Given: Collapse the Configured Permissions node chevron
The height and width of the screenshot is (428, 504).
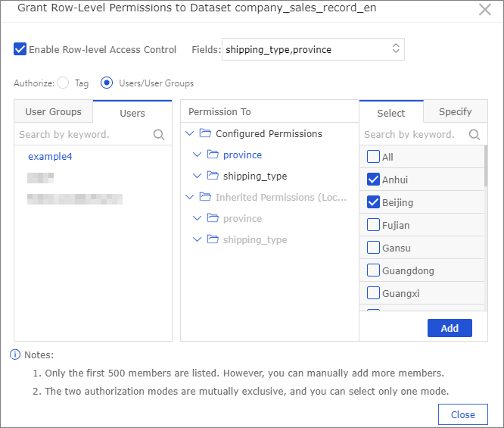Looking at the screenshot, I should click(x=190, y=133).
